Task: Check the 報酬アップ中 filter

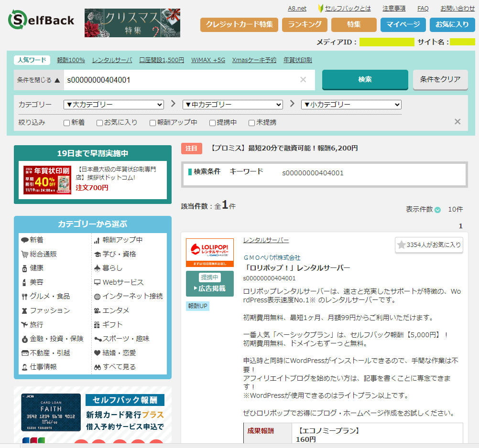Action: (x=153, y=123)
